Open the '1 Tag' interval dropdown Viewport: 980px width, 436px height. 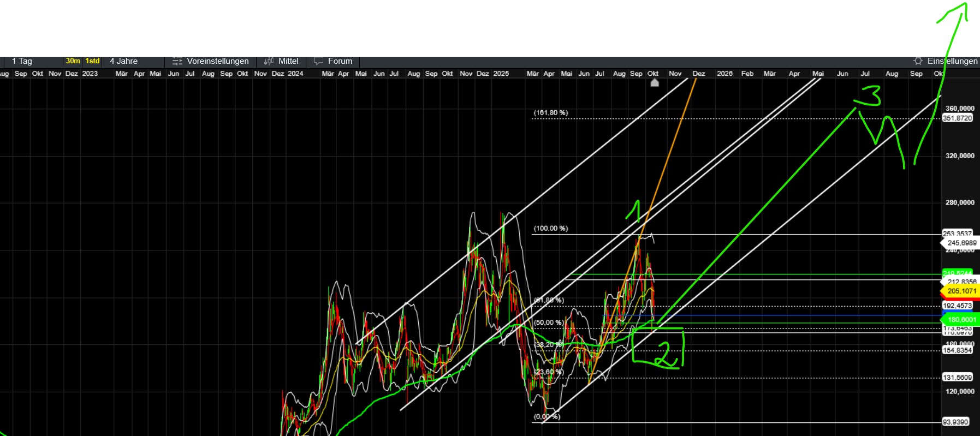[x=33, y=61]
